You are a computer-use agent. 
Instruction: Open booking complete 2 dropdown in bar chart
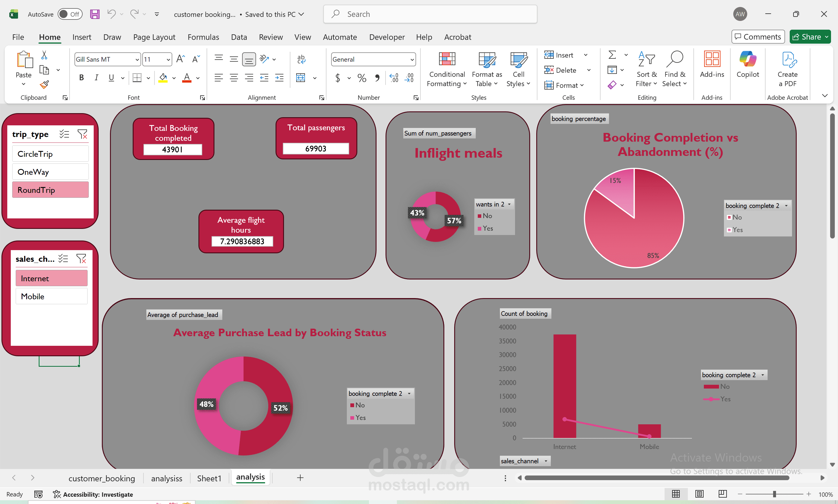tap(763, 375)
